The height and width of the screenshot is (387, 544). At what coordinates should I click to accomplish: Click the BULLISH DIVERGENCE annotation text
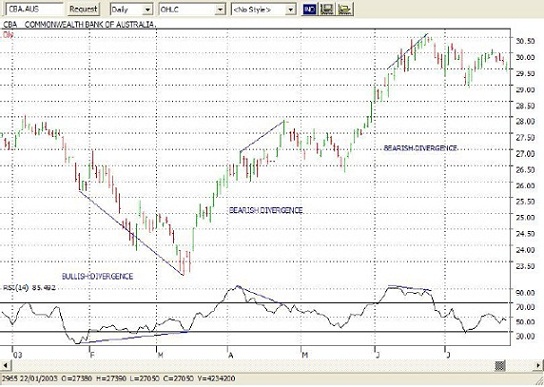(97, 276)
